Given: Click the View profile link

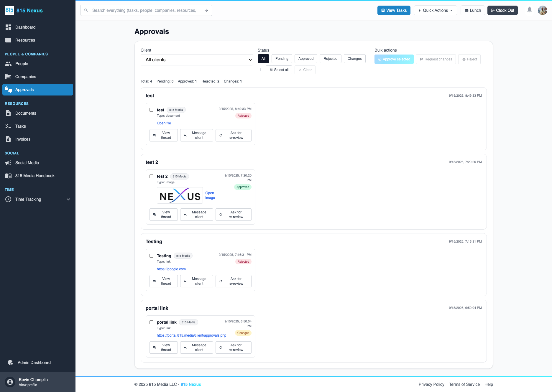Looking at the screenshot, I should (x=28, y=385).
